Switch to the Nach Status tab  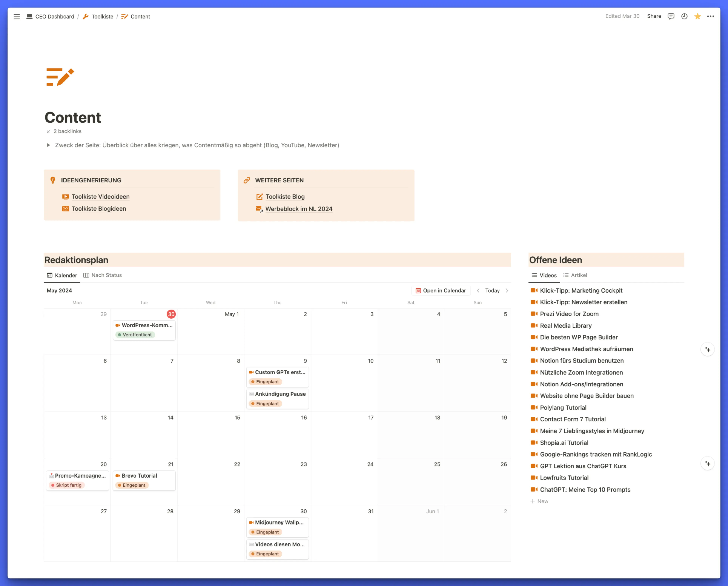(103, 275)
